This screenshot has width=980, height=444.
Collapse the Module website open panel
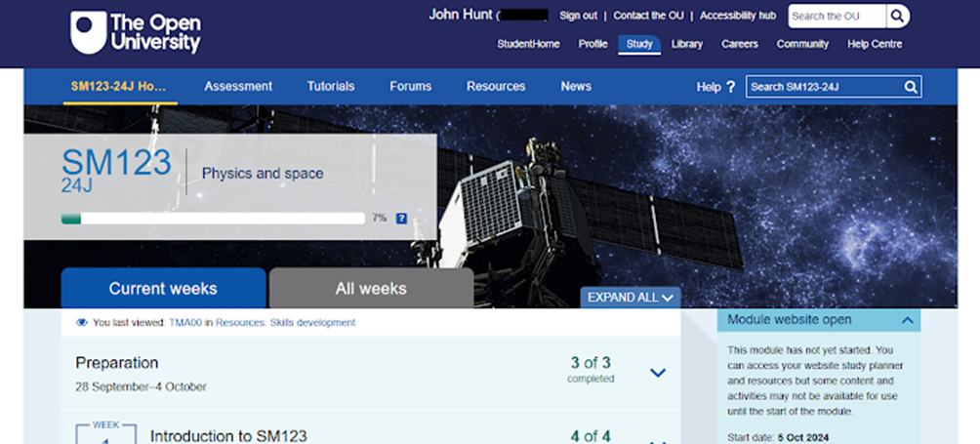click(908, 320)
